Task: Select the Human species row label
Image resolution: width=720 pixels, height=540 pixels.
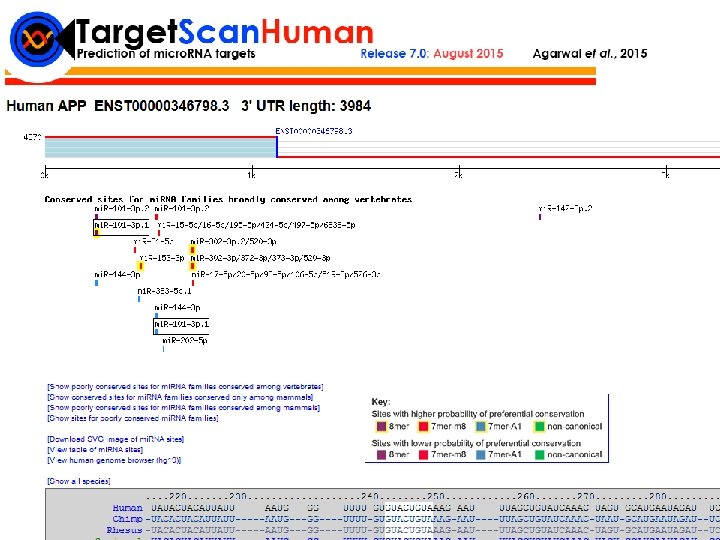Action: click(127, 508)
